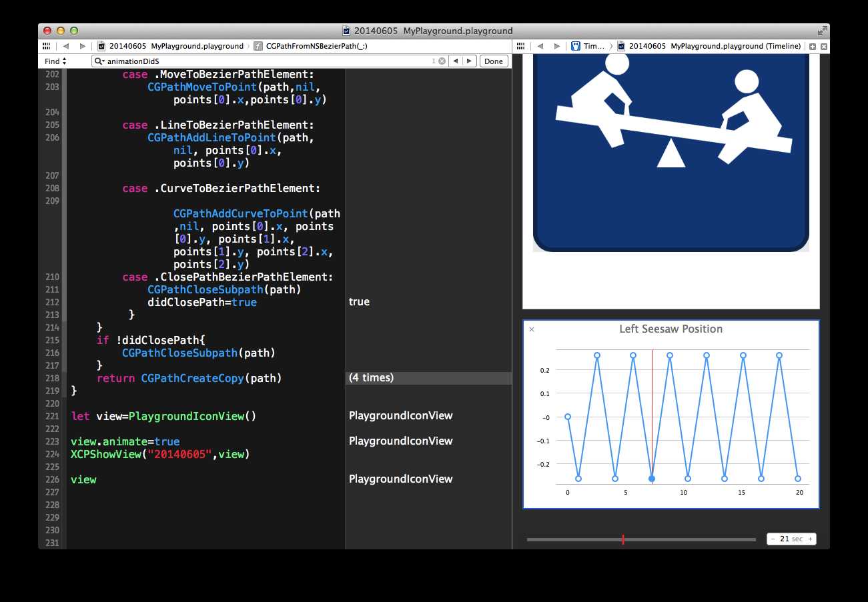Go back in timeline pane history

pyautogui.click(x=540, y=47)
